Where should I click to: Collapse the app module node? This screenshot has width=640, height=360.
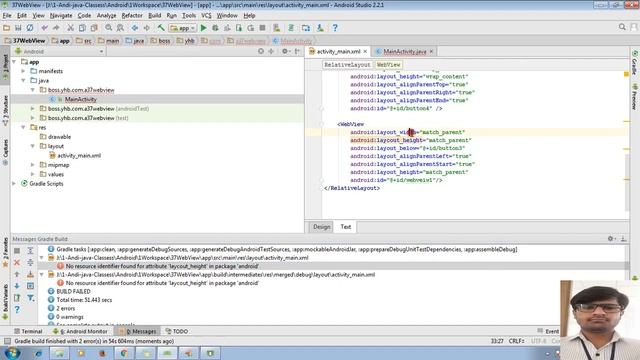[15, 62]
